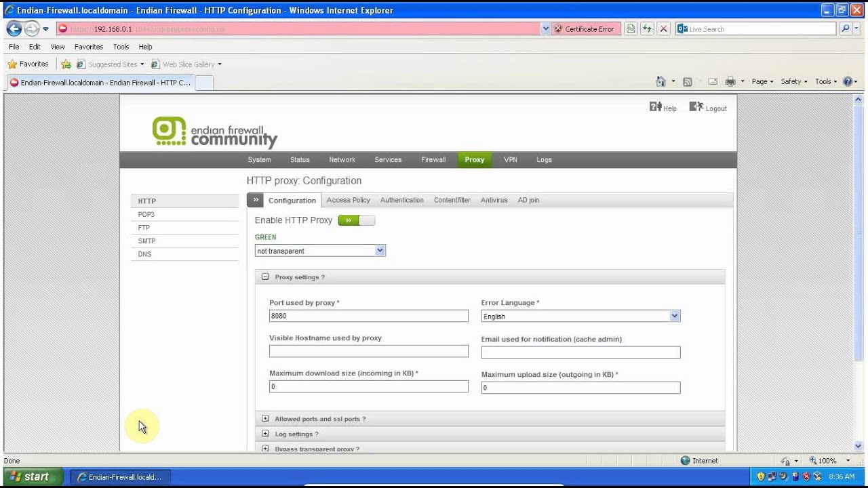
Task: Click Maximum upload size field
Action: (580, 388)
